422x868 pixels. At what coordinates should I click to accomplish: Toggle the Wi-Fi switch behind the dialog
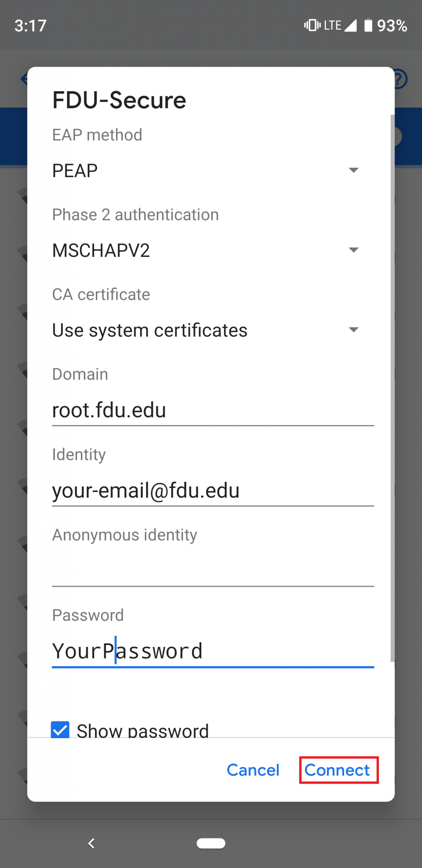tap(397, 137)
